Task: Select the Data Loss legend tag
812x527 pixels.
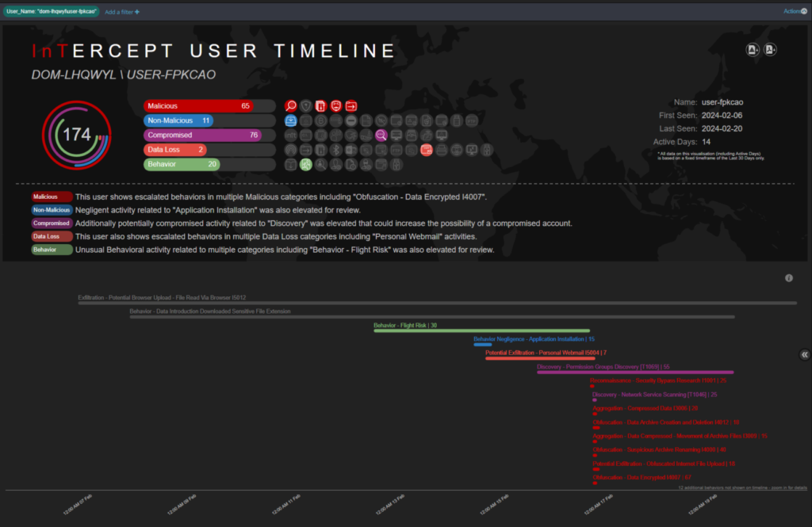Action: [52, 236]
